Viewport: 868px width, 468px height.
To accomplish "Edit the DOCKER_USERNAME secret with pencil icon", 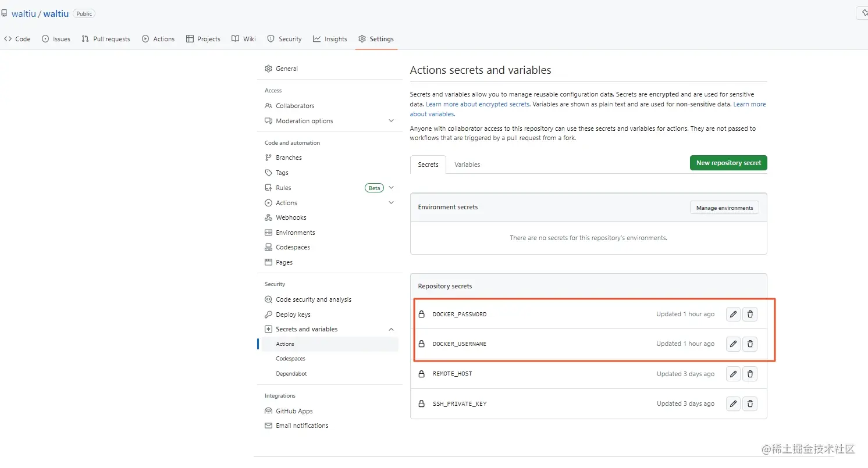I will (x=733, y=344).
